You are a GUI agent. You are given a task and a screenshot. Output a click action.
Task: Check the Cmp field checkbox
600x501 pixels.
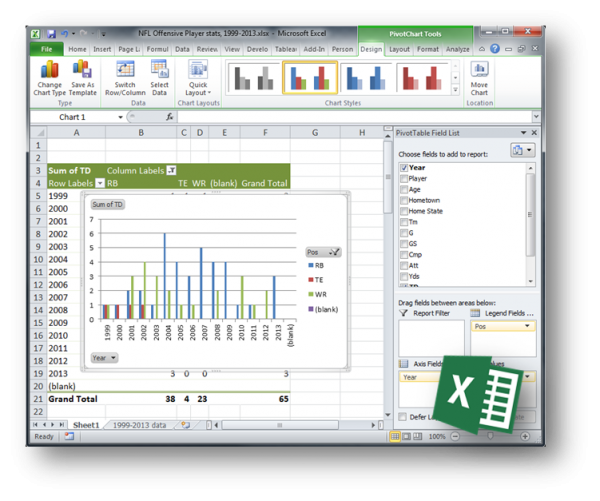click(x=404, y=255)
